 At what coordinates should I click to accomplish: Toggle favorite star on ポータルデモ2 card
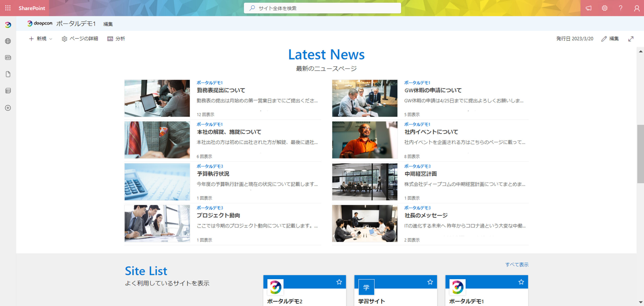pyautogui.click(x=339, y=282)
